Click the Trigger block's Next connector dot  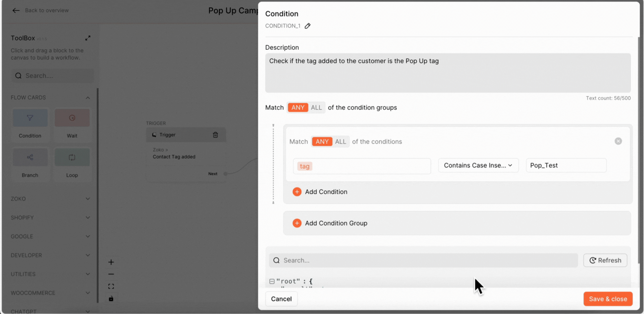tap(225, 174)
